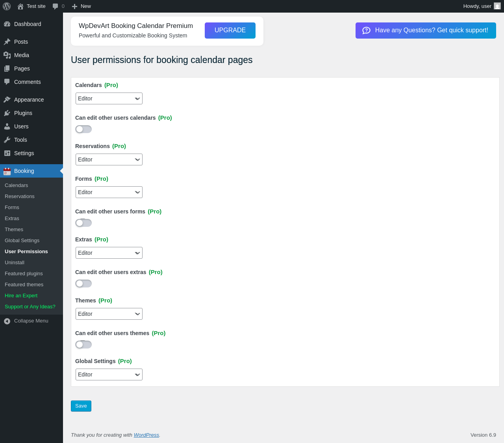Viewport: 504px width, 443px height.
Task: Click Support or Any Ideas? link
Action: [x=30, y=307]
